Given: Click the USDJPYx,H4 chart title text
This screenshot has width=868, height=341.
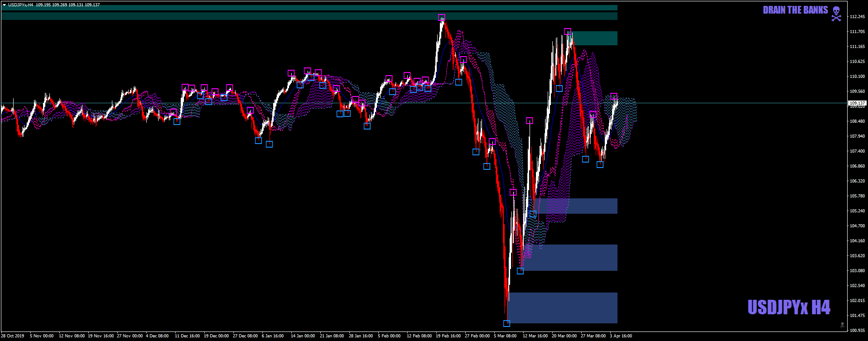Looking at the screenshot, I should coord(20,5).
